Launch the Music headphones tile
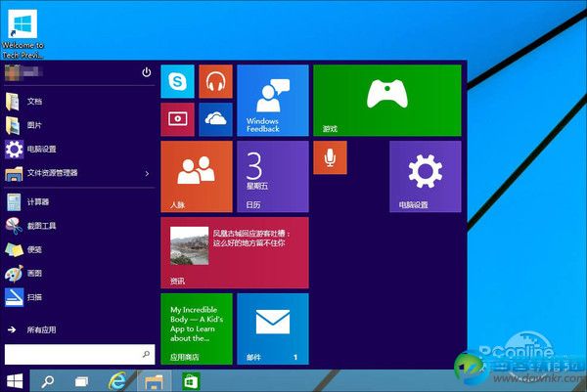The width and height of the screenshot is (587, 392). [x=214, y=82]
